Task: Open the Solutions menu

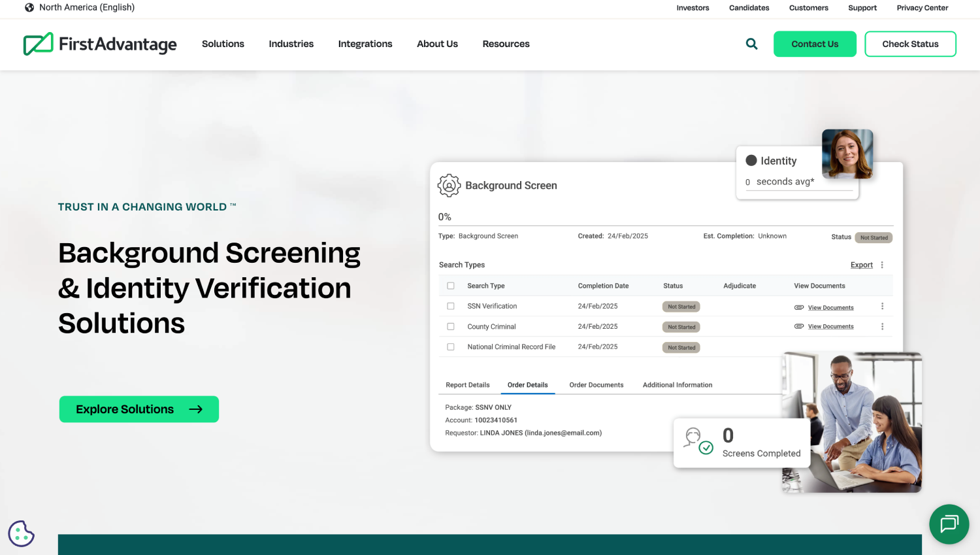Action: 223,44
